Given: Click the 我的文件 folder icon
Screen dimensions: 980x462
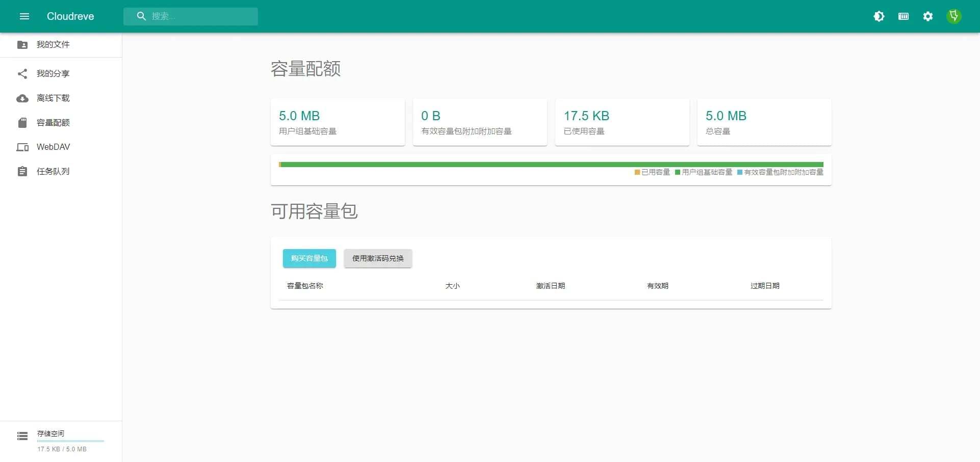Looking at the screenshot, I should 22,45.
